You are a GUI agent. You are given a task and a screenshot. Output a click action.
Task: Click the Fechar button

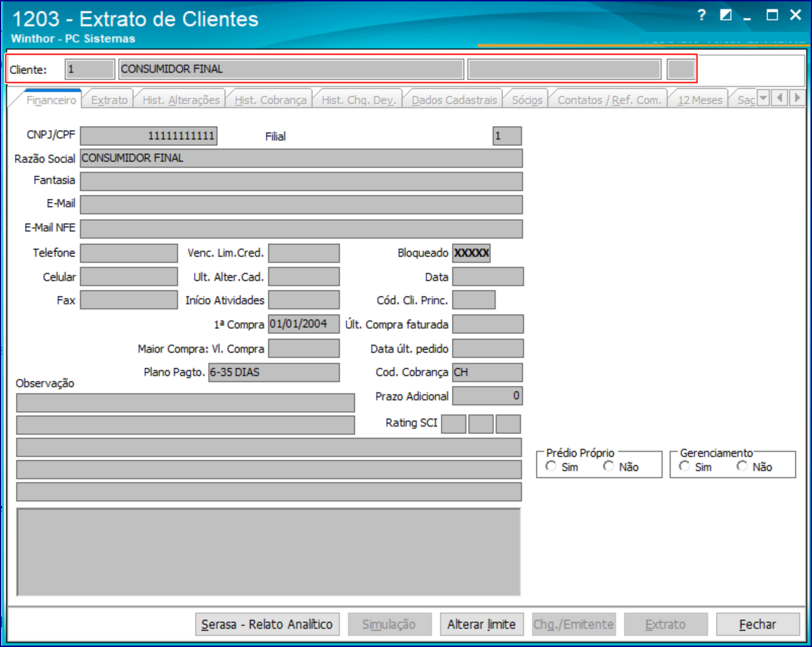pos(758,624)
